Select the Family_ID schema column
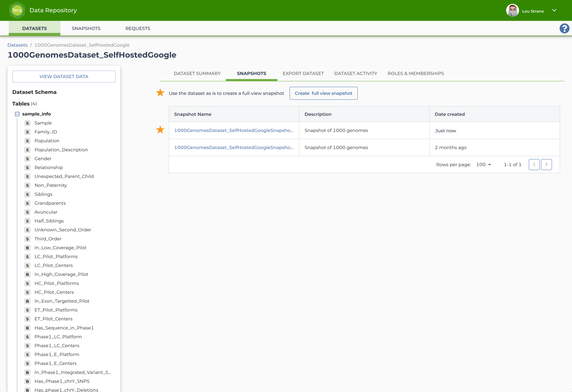 click(46, 132)
